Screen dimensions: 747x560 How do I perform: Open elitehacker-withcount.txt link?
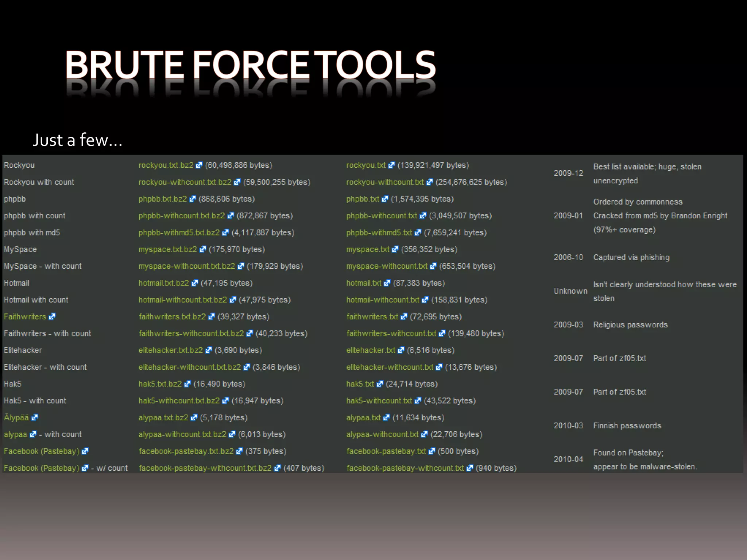click(x=390, y=367)
